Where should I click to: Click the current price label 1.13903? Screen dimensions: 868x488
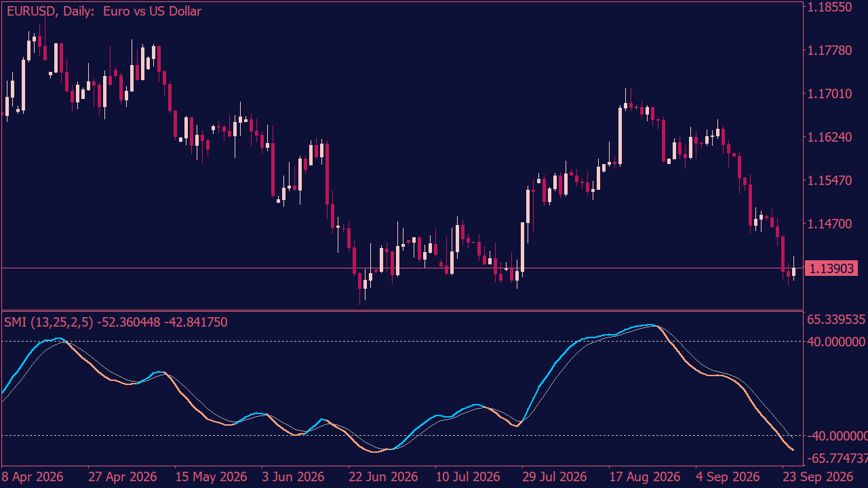[831, 268]
